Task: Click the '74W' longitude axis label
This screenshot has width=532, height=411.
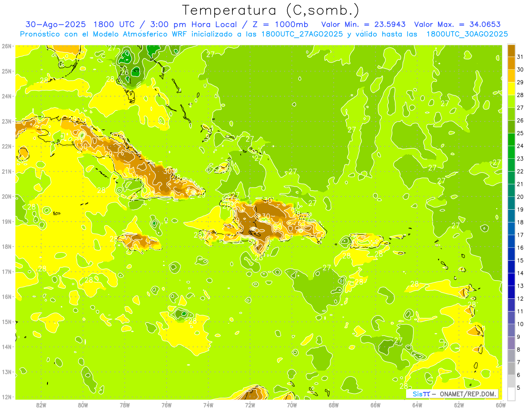Action: pyautogui.click(x=208, y=405)
